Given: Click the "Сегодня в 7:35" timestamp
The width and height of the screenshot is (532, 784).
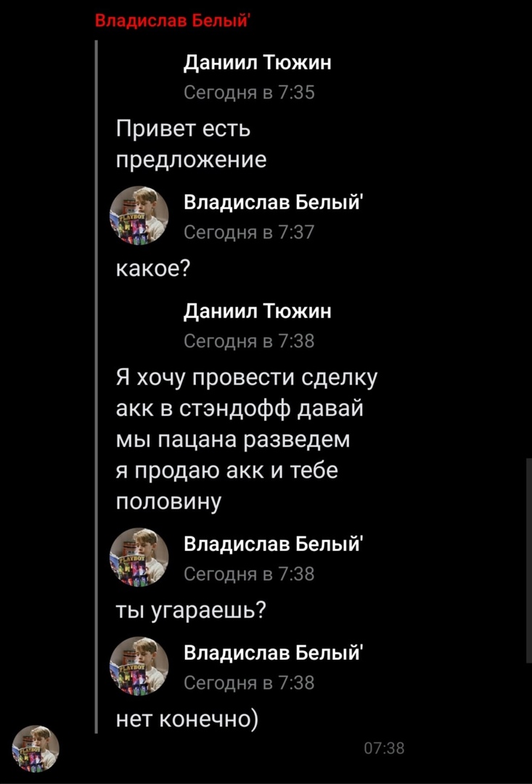Looking at the screenshot, I should [x=249, y=93].
